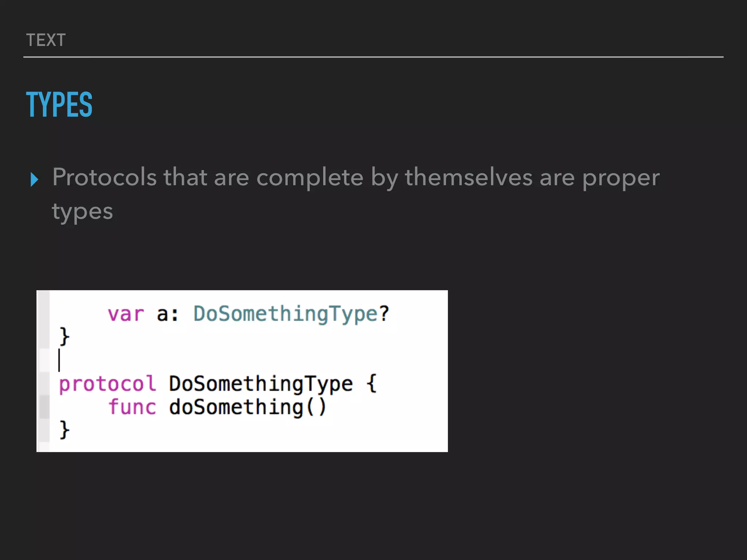This screenshot has width=747, height=560.
Task: Click the opening curly brace after DoSomethingType
Action: (x=371, y=384)
